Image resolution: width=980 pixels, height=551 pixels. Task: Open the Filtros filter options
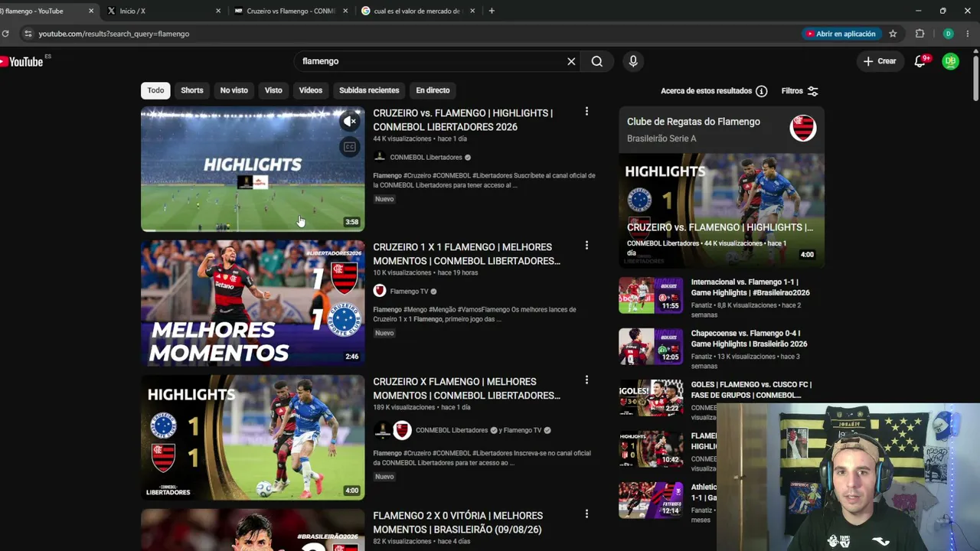click(799, 91)
